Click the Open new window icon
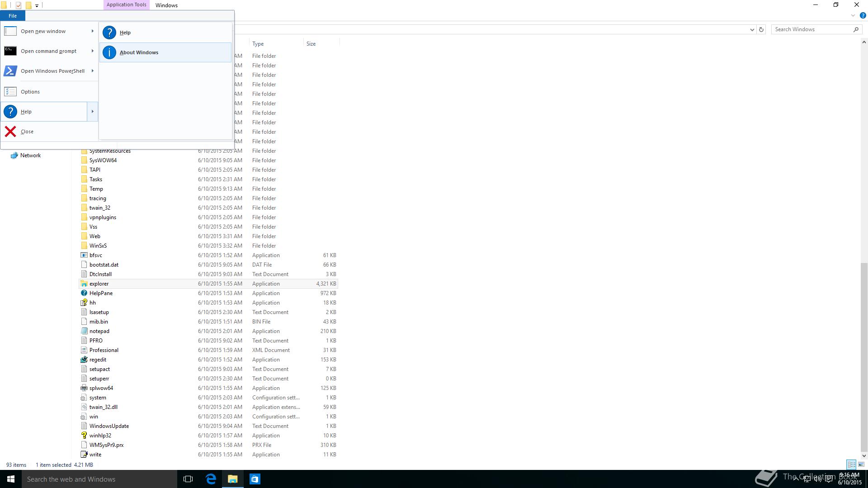Viewport: 868px width, 488px height. tap(10, 31)
